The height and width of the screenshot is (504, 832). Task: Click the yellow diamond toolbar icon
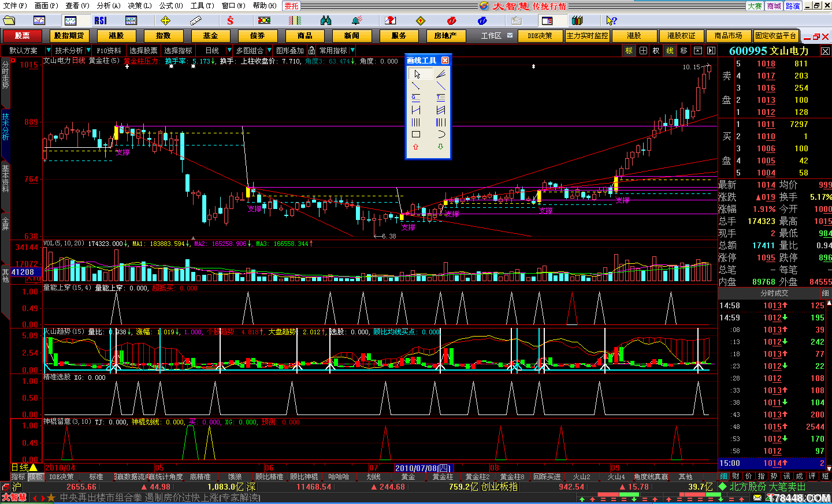(421, 20)
